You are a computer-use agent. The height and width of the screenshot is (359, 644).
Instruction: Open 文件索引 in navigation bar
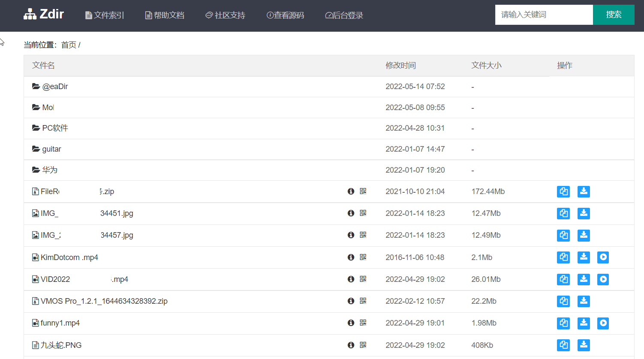tap(105, 15)
